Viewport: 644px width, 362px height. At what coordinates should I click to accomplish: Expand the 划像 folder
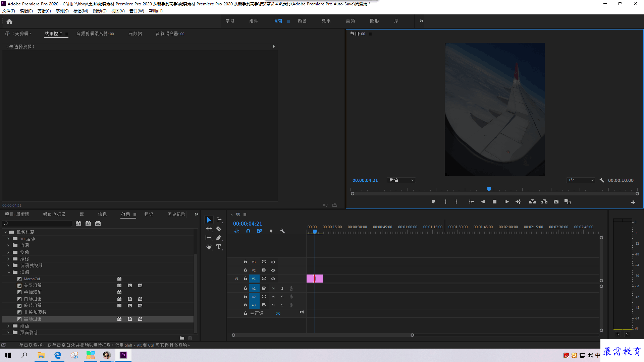8,252
